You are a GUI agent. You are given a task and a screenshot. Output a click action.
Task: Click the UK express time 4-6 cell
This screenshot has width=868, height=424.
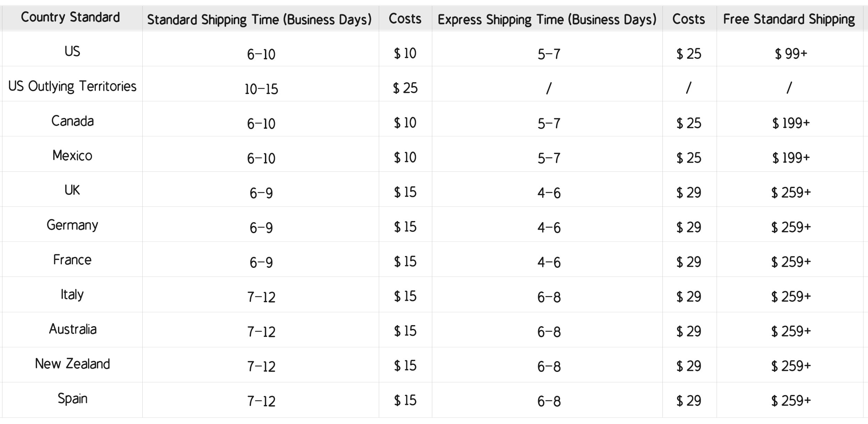pos(549,193)
